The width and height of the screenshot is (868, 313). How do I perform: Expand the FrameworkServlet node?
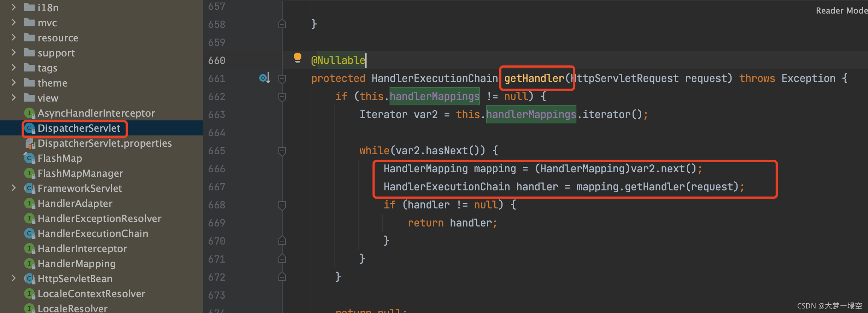[14, 188]
